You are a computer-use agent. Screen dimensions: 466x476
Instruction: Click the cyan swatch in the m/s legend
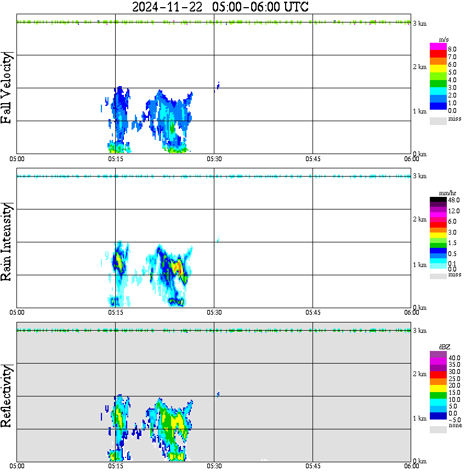click(438, 91)
